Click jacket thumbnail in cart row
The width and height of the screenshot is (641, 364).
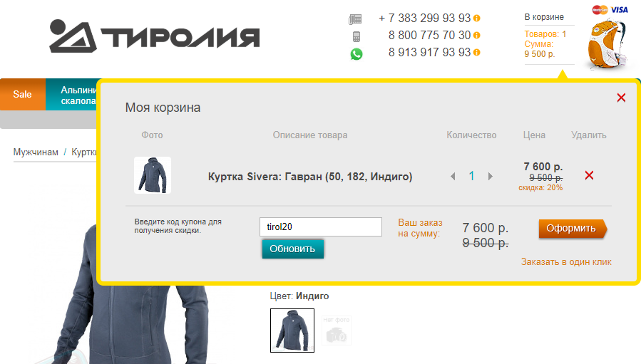click(x=153, y=175)
